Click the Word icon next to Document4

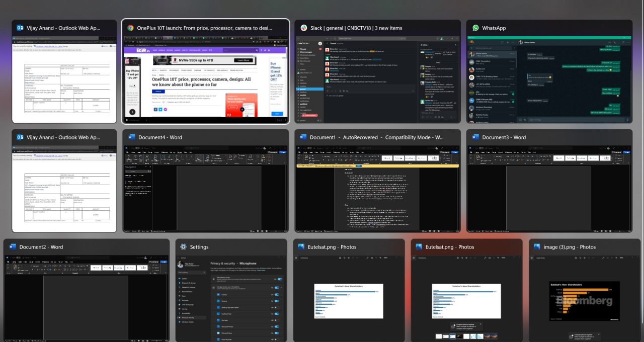coord(132,137)
